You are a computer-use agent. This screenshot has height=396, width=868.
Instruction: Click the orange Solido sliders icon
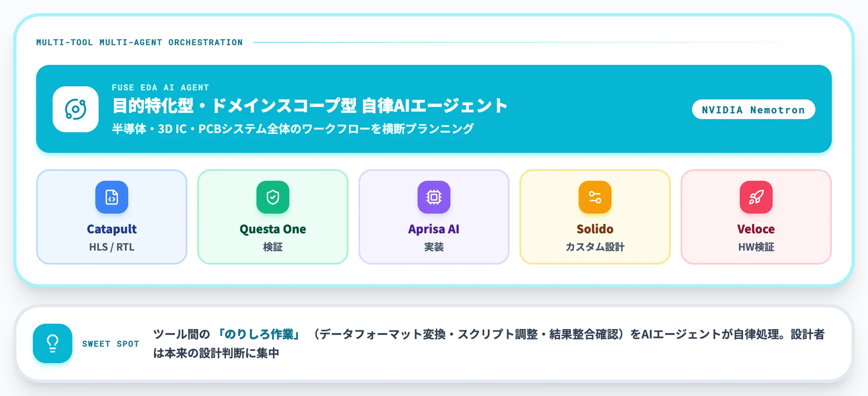tap(595, 197)
